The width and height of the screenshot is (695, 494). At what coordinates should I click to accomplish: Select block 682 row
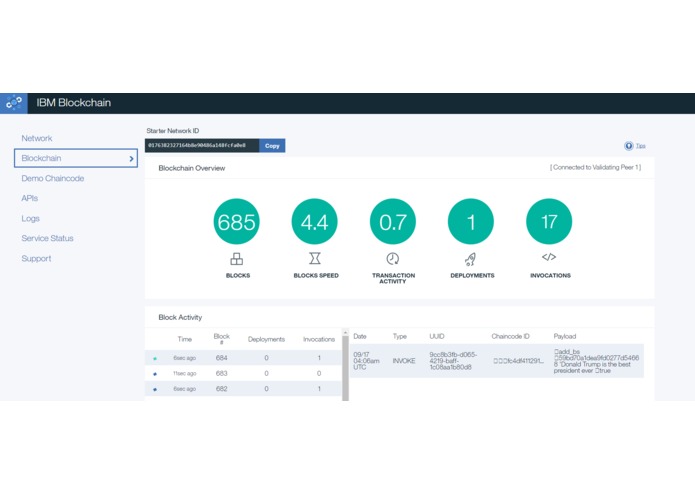[243, 389]
